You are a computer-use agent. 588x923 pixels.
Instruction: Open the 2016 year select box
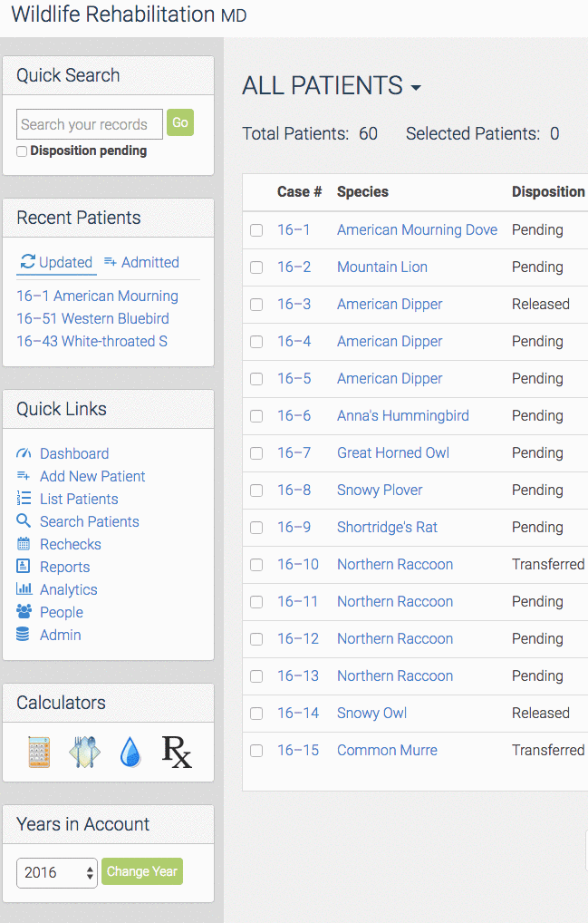click(56, 872)
